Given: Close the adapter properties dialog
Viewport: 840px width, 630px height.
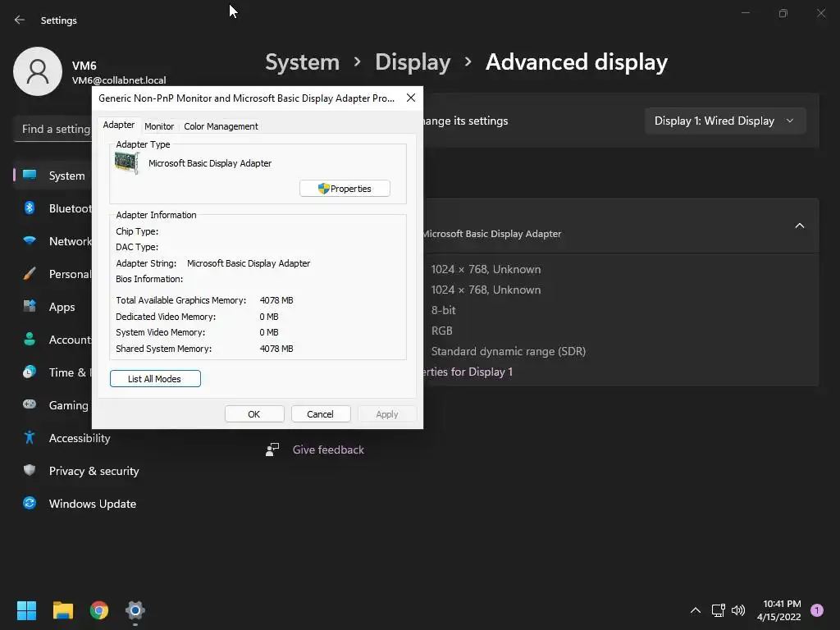Looking at the screenshot, I should pos(411,98).
